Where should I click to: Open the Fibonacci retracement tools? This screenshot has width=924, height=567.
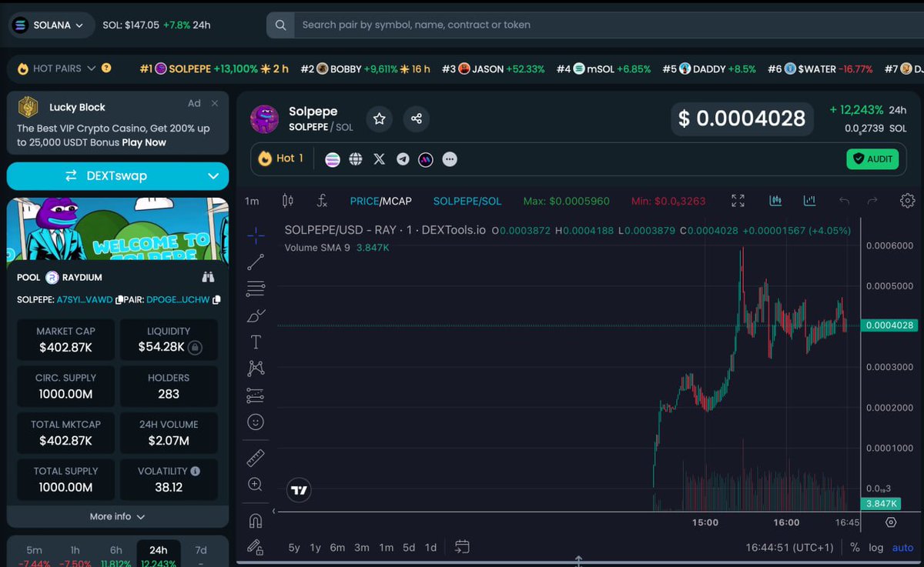click(256, 289)
